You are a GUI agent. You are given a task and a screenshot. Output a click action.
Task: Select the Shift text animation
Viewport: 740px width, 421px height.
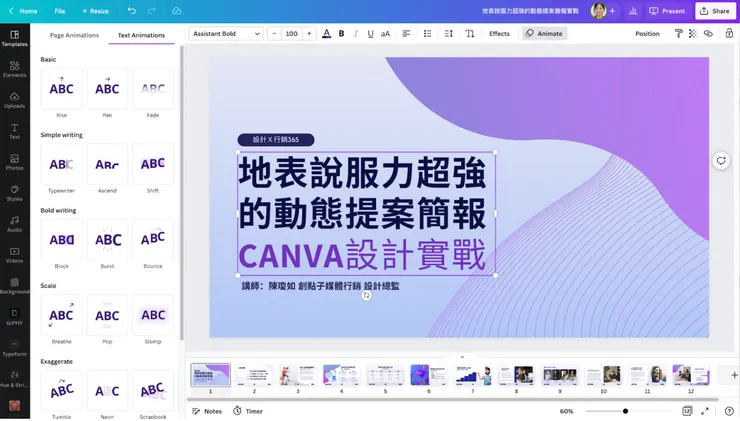point(153,164)
